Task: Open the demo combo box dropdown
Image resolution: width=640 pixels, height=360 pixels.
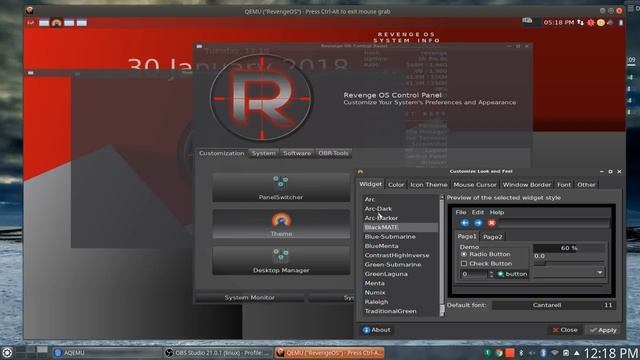Action: (x=569, y=273)
